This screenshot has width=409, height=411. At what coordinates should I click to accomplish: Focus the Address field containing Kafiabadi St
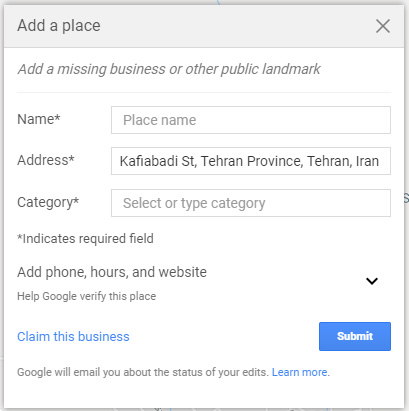tap(251, 161)
